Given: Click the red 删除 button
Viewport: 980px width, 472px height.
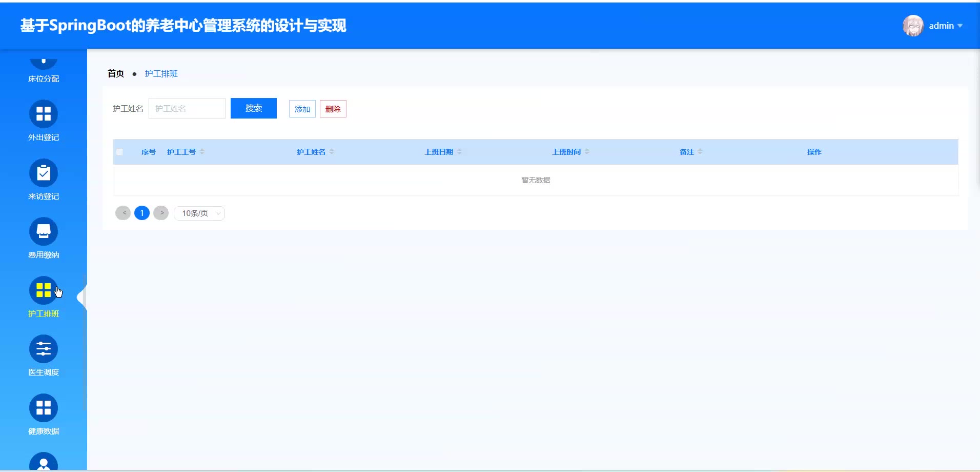Looking at the screenshot, I should 333,109.
